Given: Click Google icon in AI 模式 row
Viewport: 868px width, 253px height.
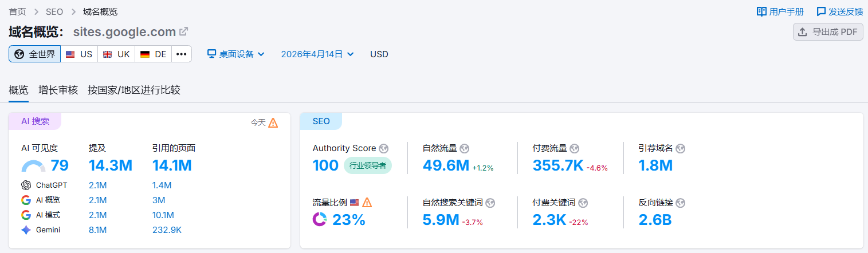Looking at the screenshot, I should click(x=26, y=215).
